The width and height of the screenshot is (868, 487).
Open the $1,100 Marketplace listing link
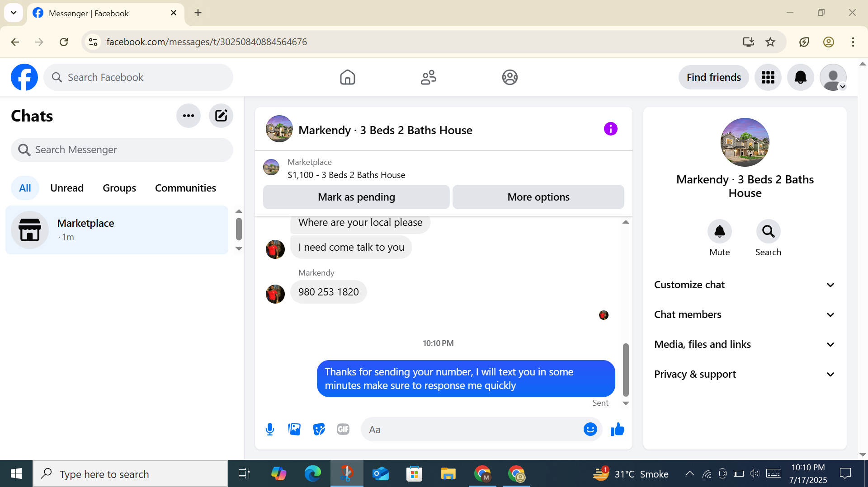coord(346,175)
